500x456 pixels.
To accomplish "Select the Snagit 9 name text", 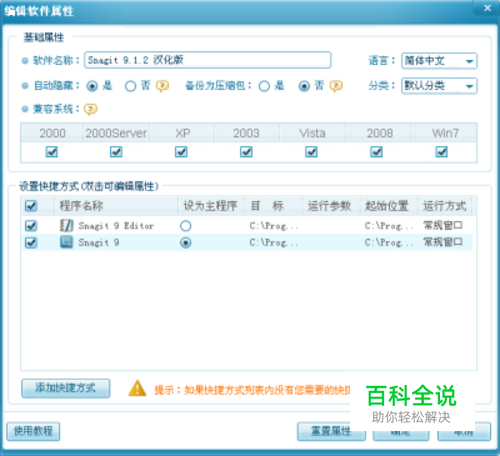I will (x=99, y=243).
